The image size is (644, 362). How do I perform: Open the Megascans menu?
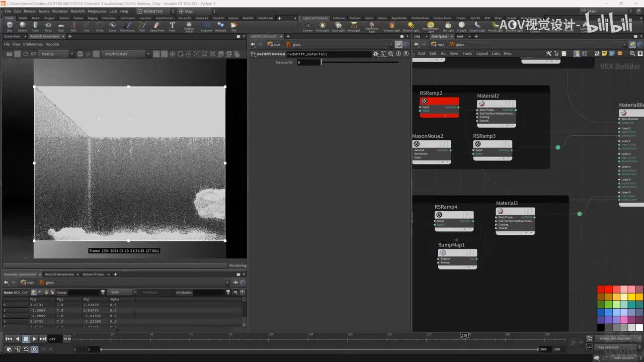97,11
